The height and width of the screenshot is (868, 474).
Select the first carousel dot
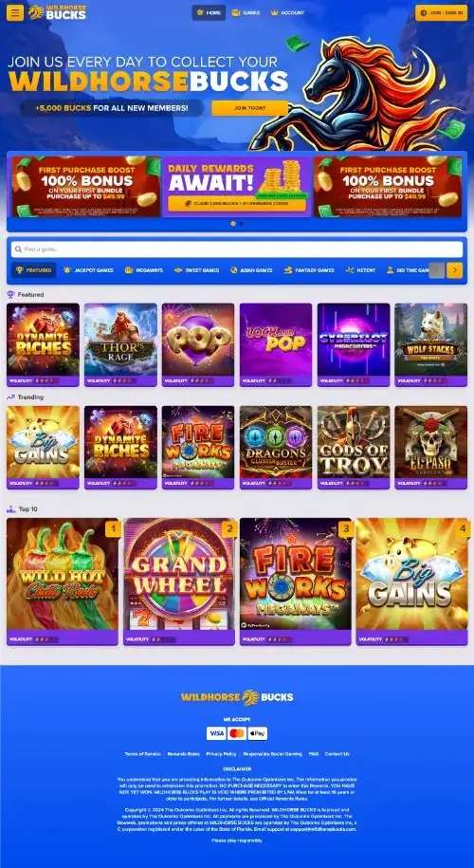tap(233, 224)
